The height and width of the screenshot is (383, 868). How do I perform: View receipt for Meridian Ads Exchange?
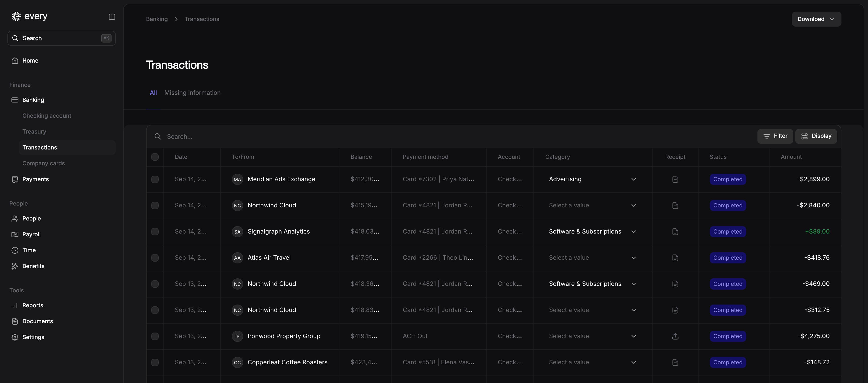(x=675, y=179)
